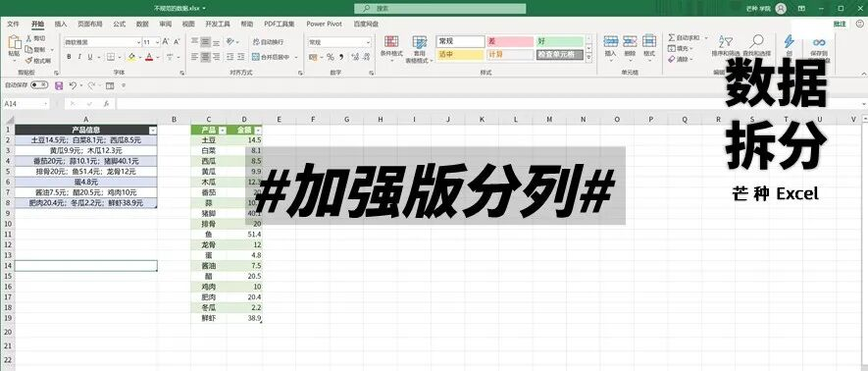
Task: Apply percent style format
Action: (331, 57)
